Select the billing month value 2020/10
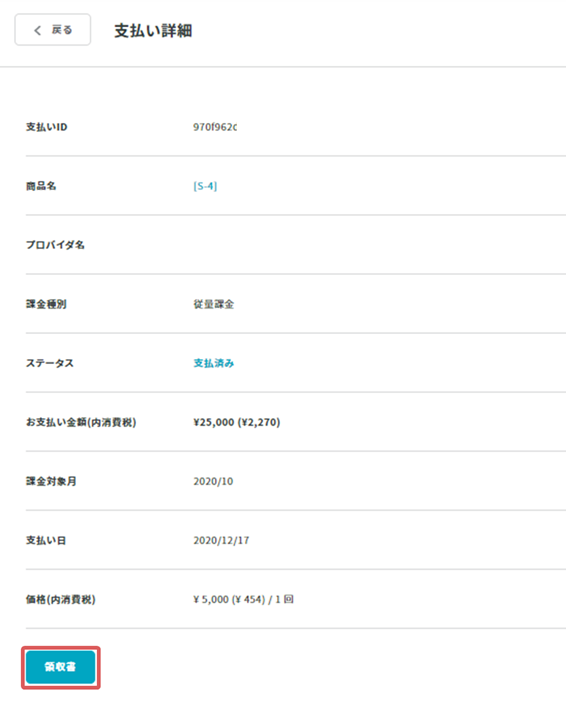This screenshot has width=566, height=720. click(213, 481)
